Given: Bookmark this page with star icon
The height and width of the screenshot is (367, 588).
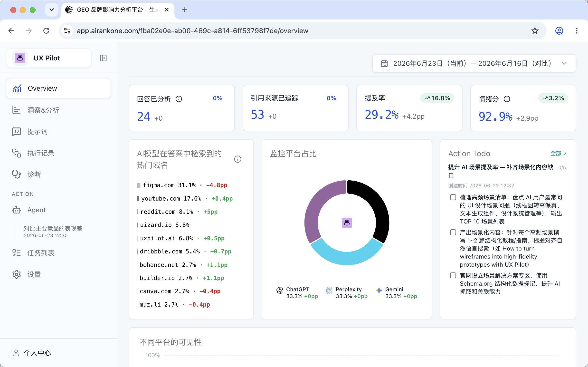Looking at the screenshot, I should point(535,31).
